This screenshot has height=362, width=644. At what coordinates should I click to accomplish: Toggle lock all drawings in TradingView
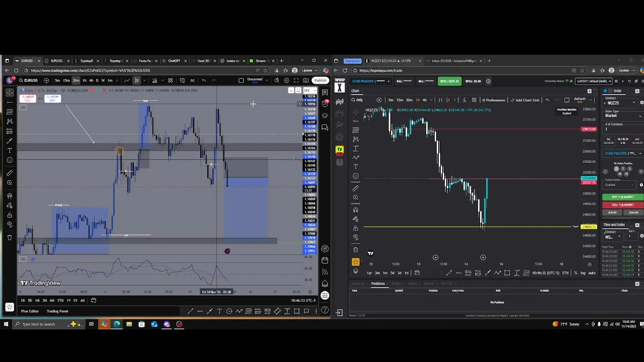click(10, 215)
